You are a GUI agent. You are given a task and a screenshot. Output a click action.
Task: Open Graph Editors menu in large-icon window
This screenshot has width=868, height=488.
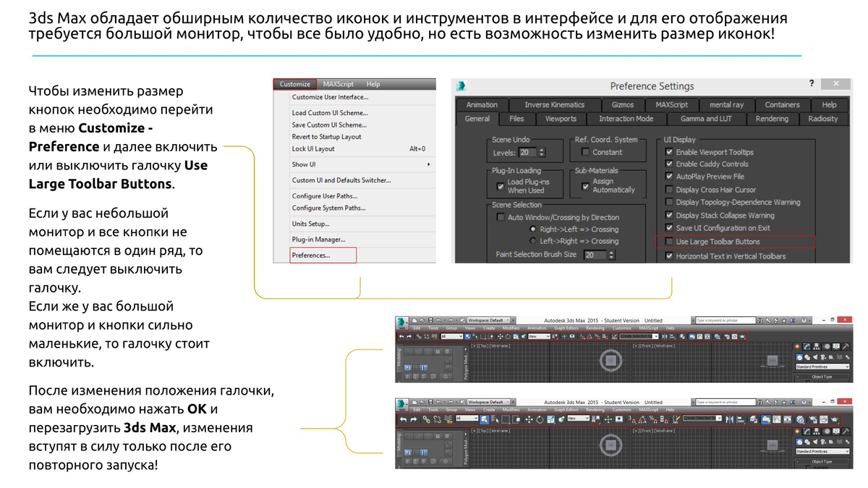[x=566, y=410]
